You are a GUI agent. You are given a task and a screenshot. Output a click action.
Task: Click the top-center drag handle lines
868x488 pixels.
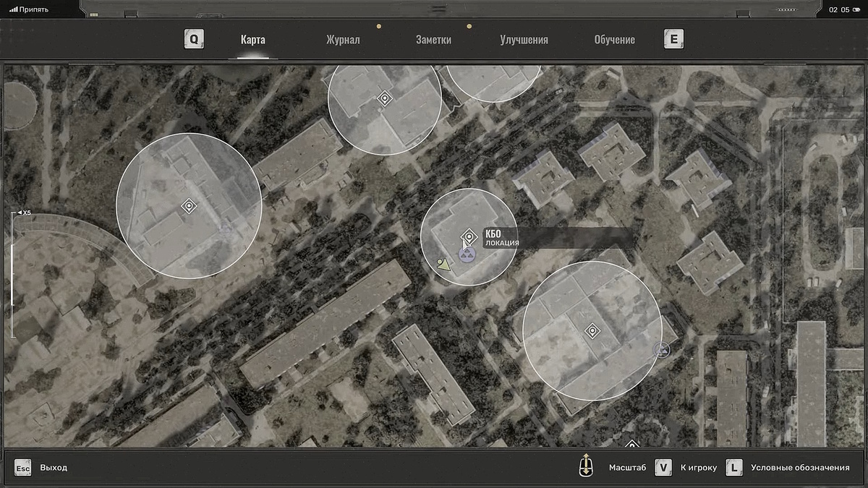(438, 9)
